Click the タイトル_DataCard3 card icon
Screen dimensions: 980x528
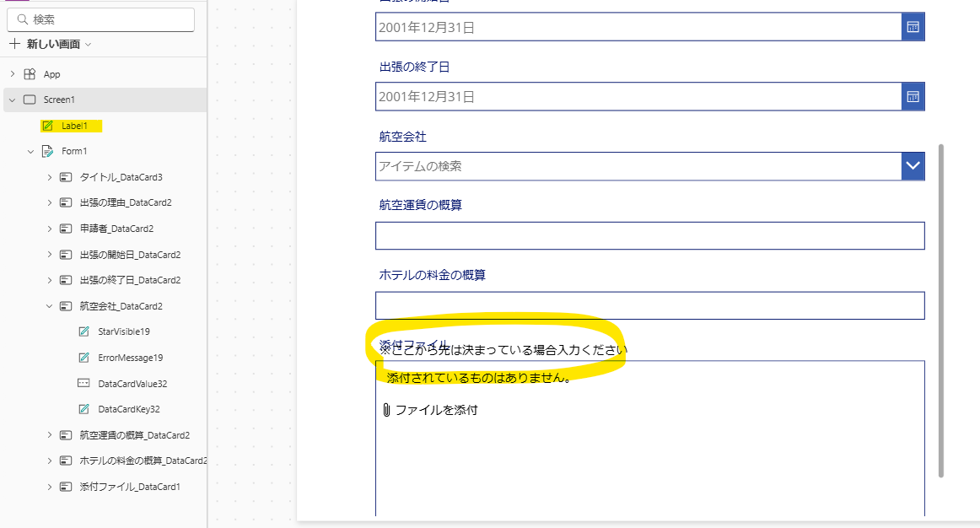pos(66,177)
